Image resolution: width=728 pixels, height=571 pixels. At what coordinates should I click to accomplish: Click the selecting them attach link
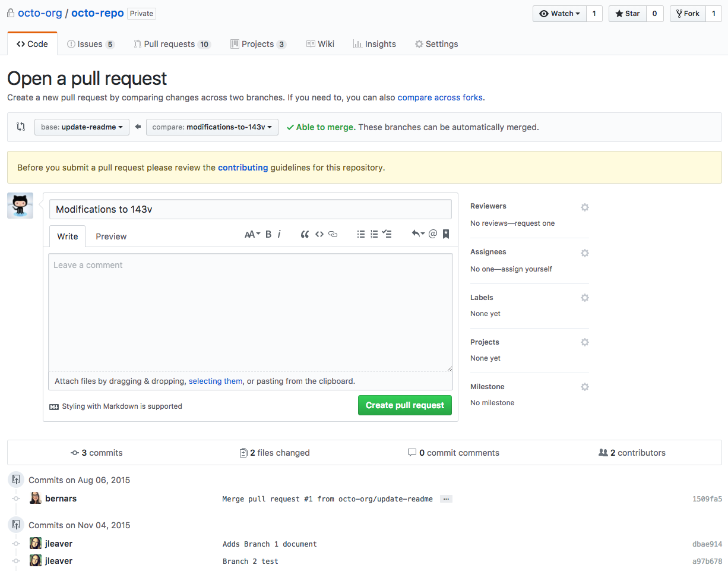click(216, 381)
